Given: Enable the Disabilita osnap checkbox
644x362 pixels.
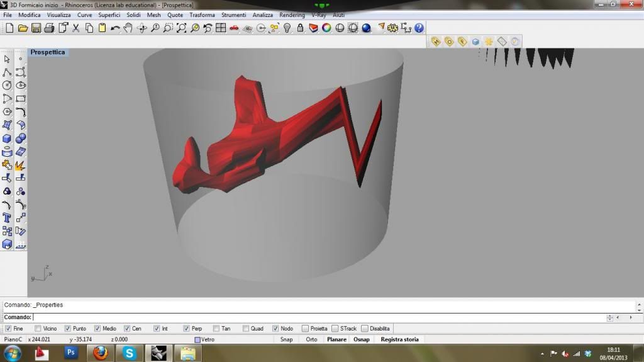Looking at the screenshot, I should click(365, 329).
